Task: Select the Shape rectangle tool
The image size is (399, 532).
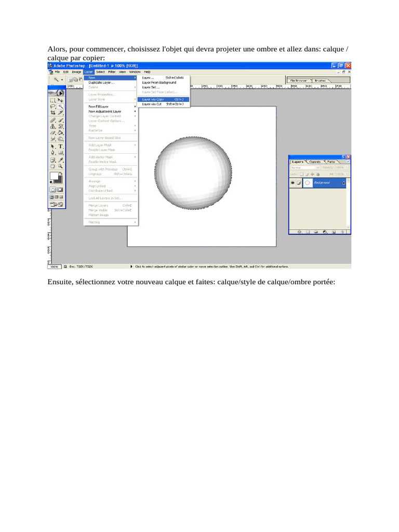Action: tap(60, 152)
